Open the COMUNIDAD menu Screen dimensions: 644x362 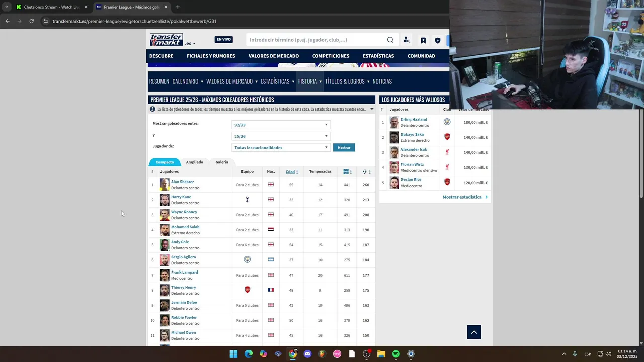pyautogui.click(x=421, y=56)
